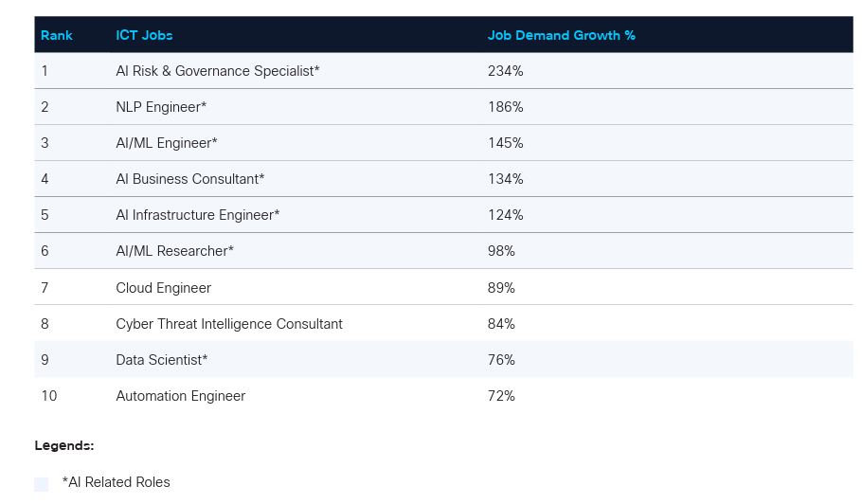The width and height of the screenshot is (862, 504).
Task: Click the Data Scientist job name
Action: (161, 360)
